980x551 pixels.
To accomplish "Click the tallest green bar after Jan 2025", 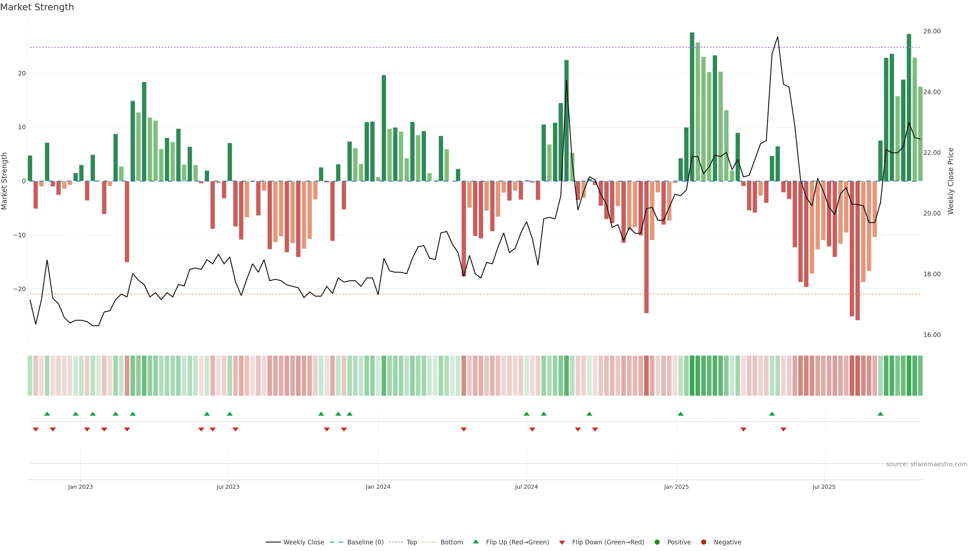I will click(692, 106).
